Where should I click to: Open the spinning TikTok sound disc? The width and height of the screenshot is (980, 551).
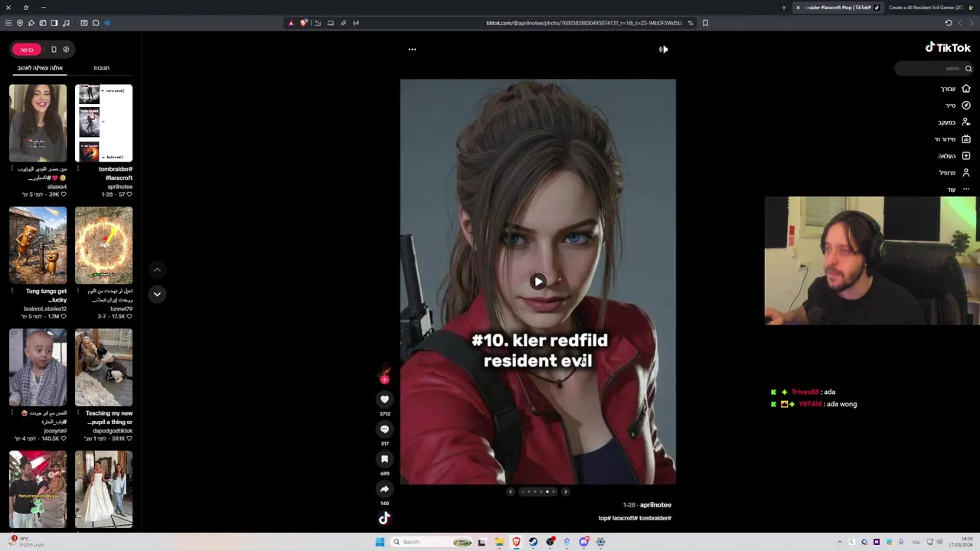coord(384,518)
